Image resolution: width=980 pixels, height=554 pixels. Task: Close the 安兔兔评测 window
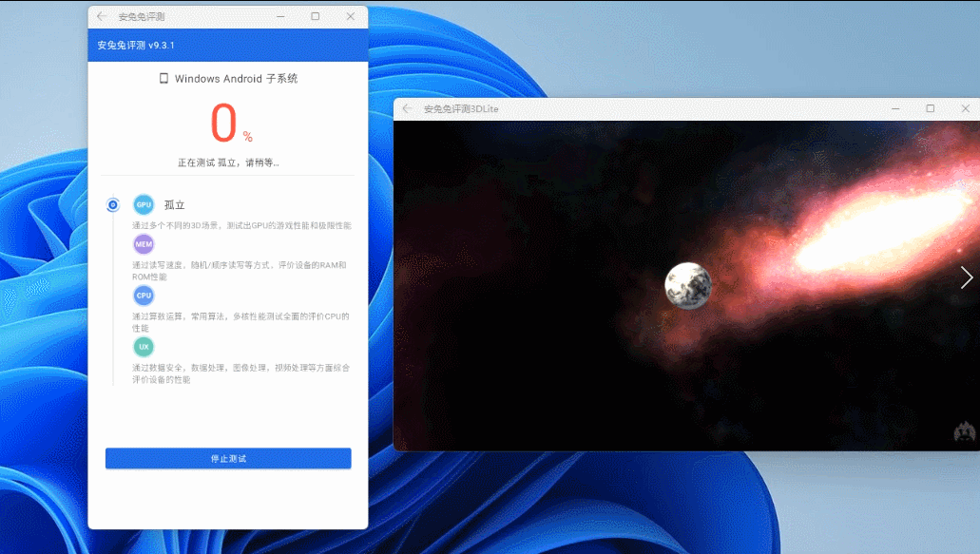click(351, 16)
